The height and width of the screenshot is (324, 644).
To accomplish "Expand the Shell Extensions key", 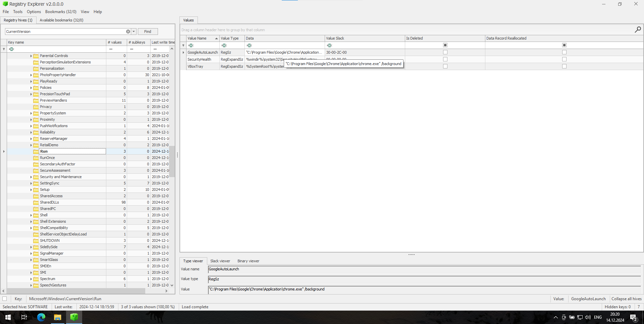I will coord(31,222).
